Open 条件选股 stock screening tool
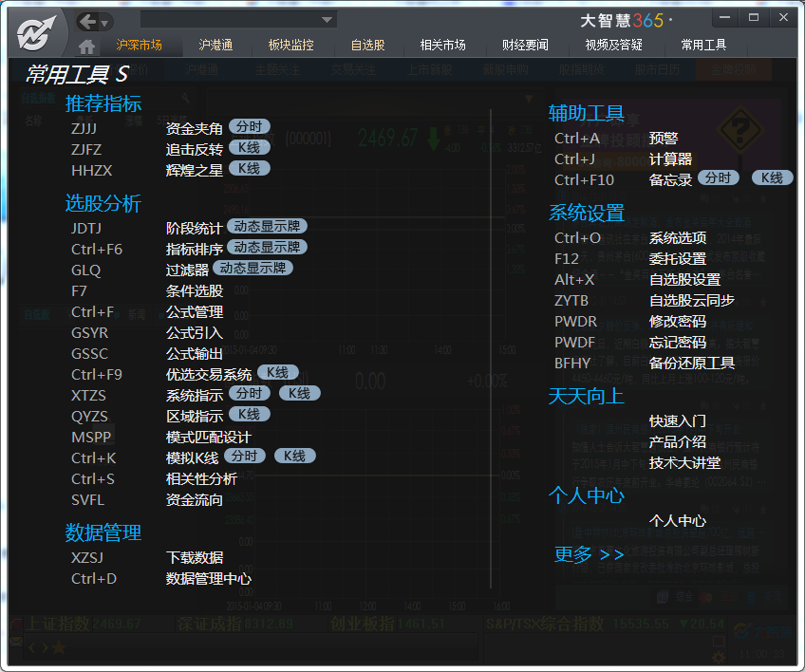Image resolution: width=805 pixels, height=672 pixels. (x=195, y=291)
